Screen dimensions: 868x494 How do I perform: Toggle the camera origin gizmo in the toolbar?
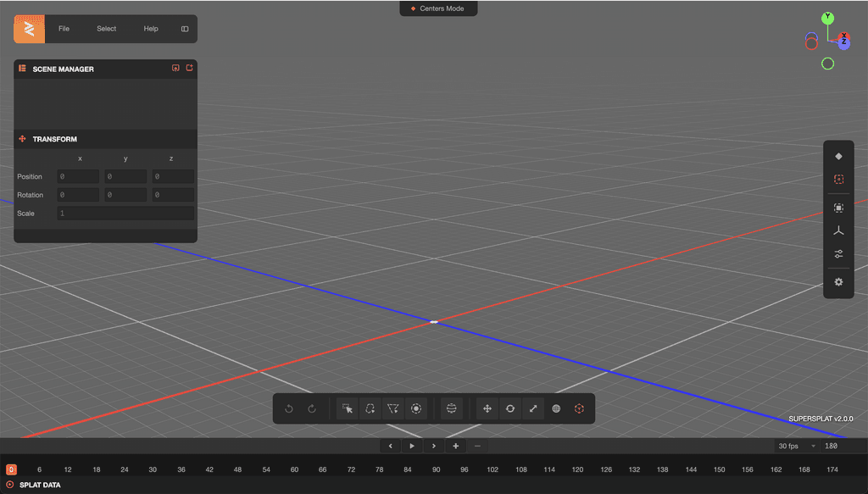click(579, 408)
